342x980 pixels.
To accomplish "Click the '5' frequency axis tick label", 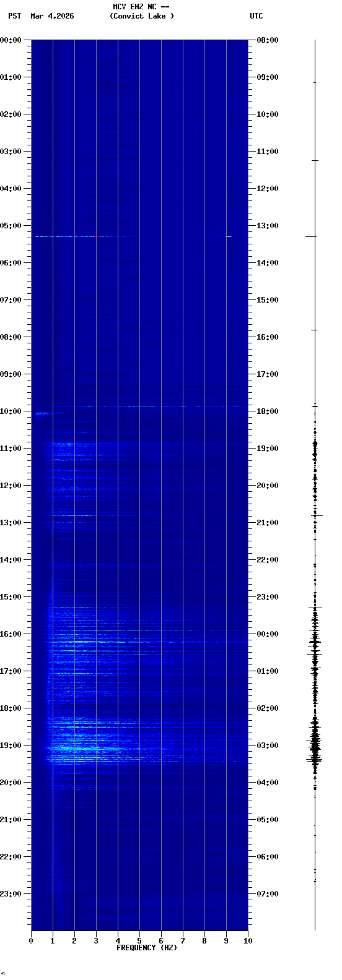I will pos(139,941).
